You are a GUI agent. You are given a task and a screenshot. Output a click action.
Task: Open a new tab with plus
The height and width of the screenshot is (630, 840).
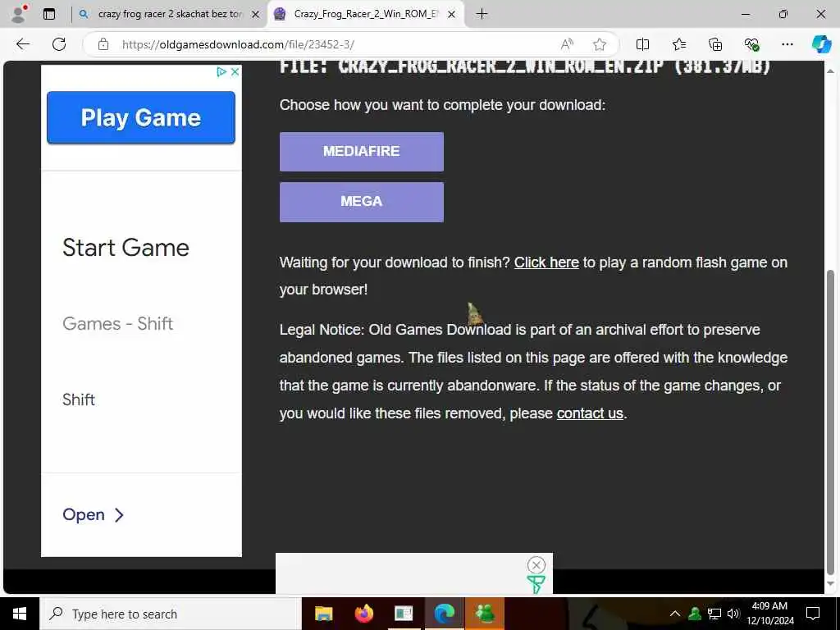[482, 15]
